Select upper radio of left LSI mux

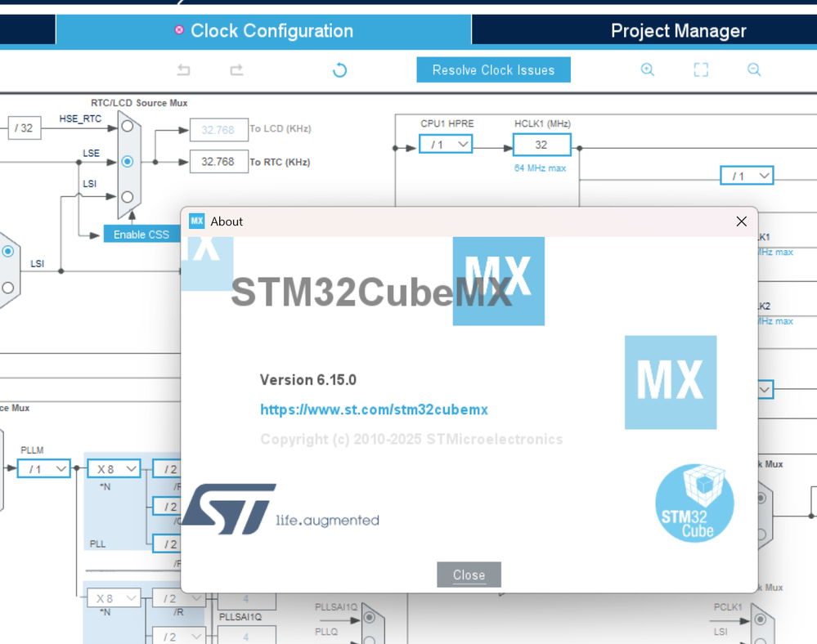coord(8,252)
